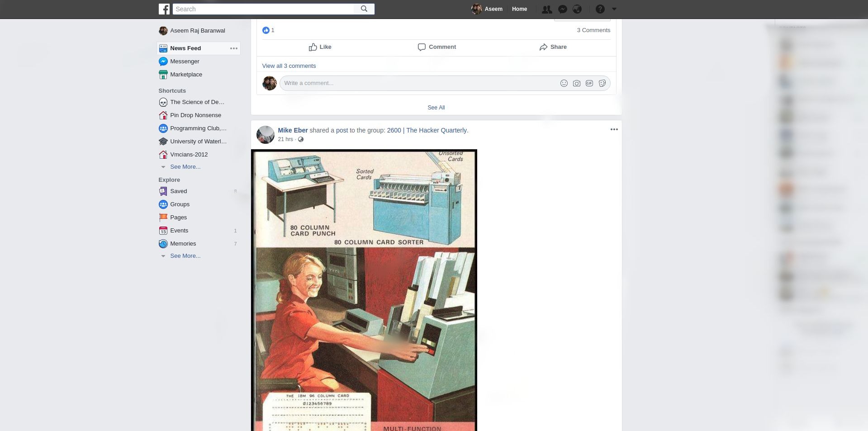Expand Shortcuts See More
Viewport: 868px width, 431px height.
185,167
